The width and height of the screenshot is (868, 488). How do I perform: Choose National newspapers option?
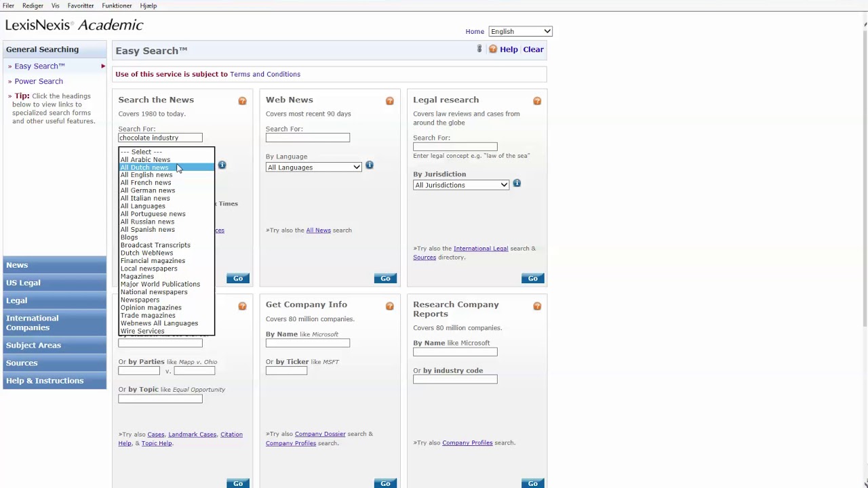[x=167, y=292]
